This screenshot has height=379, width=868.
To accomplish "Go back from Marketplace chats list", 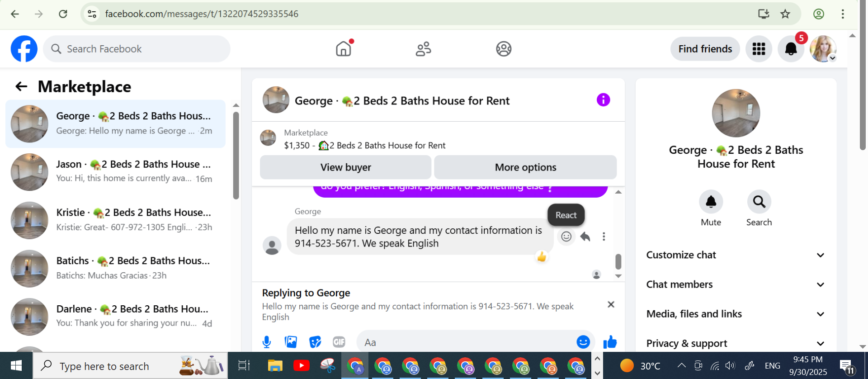I will [x=21, y=86].
